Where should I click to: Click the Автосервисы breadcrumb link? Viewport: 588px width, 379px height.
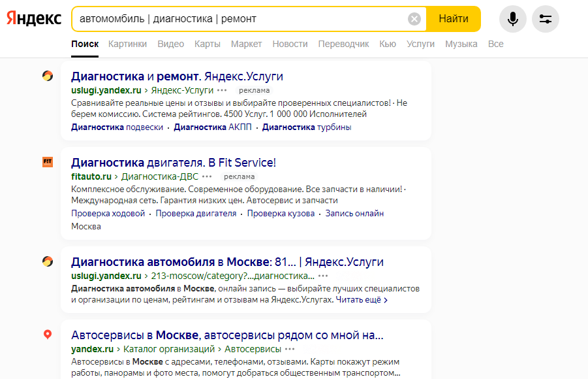coord(253,349)
